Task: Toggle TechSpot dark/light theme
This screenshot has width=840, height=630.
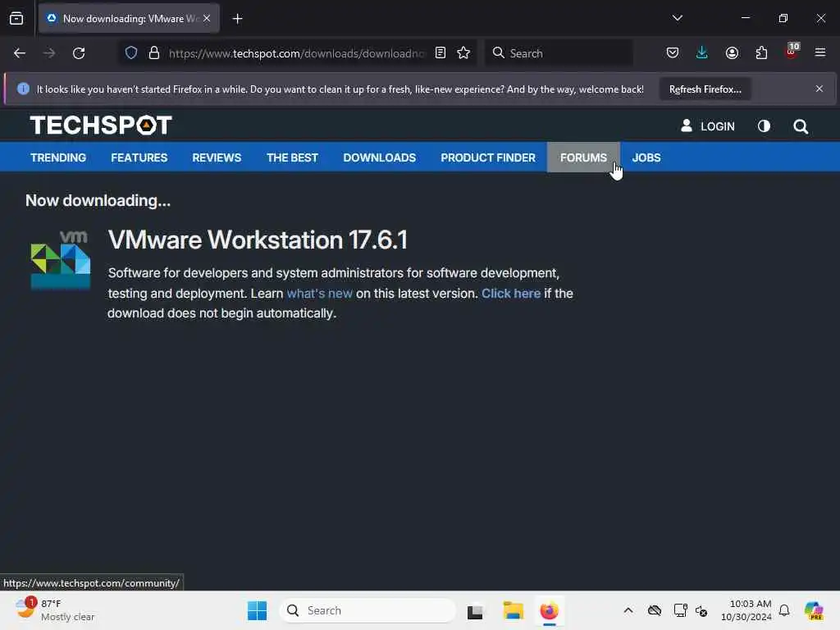Action: coord(764,126)
